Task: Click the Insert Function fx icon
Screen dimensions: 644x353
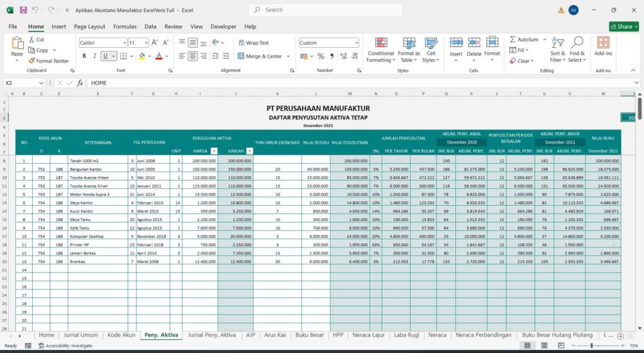Action: [x=80, y=83]
